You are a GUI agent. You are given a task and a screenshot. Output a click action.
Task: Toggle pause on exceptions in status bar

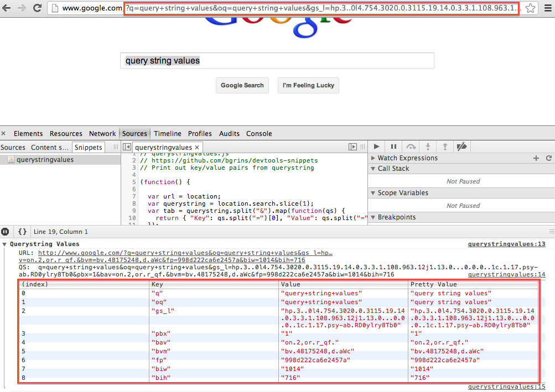(5, 232)
